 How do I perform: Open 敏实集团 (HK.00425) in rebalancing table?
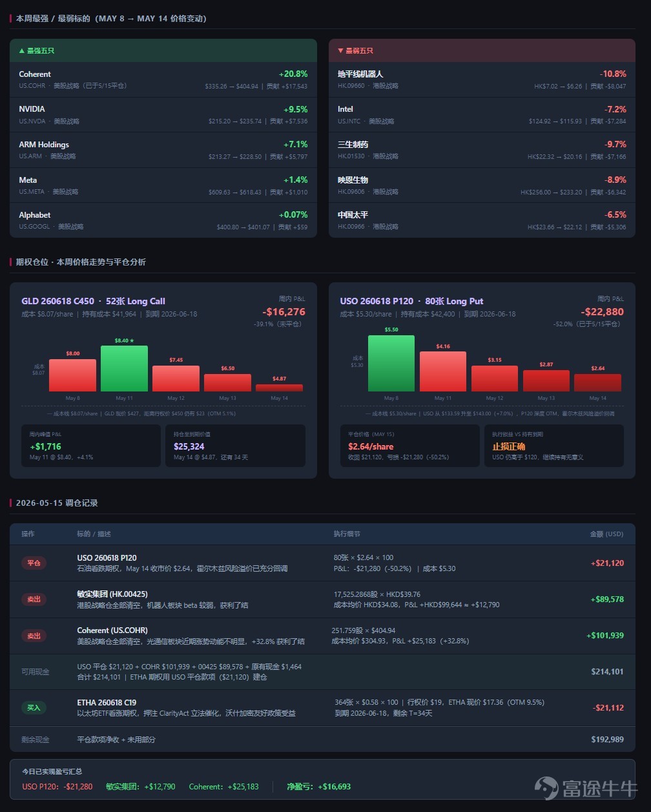[112, 594]
